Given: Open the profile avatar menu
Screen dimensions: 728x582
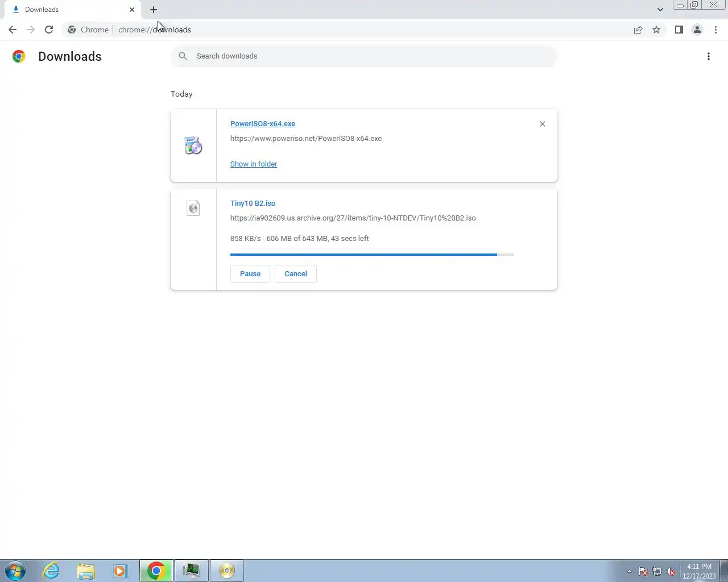Looking at the screenshot, I should click(697, 30).
